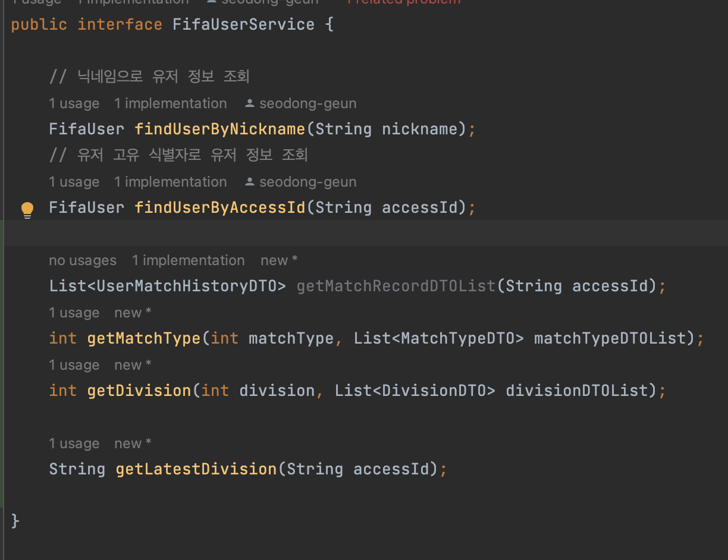Click the findUserByAccessId method name
This screenshot has width=728, height=560.
point(220,207)
